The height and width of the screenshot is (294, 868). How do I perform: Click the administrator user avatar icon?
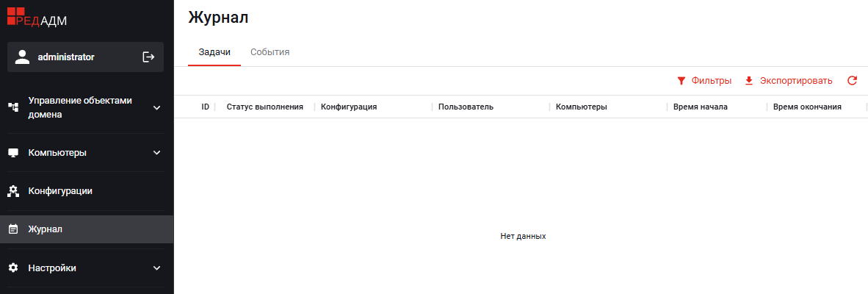click(x=22, y=57)
